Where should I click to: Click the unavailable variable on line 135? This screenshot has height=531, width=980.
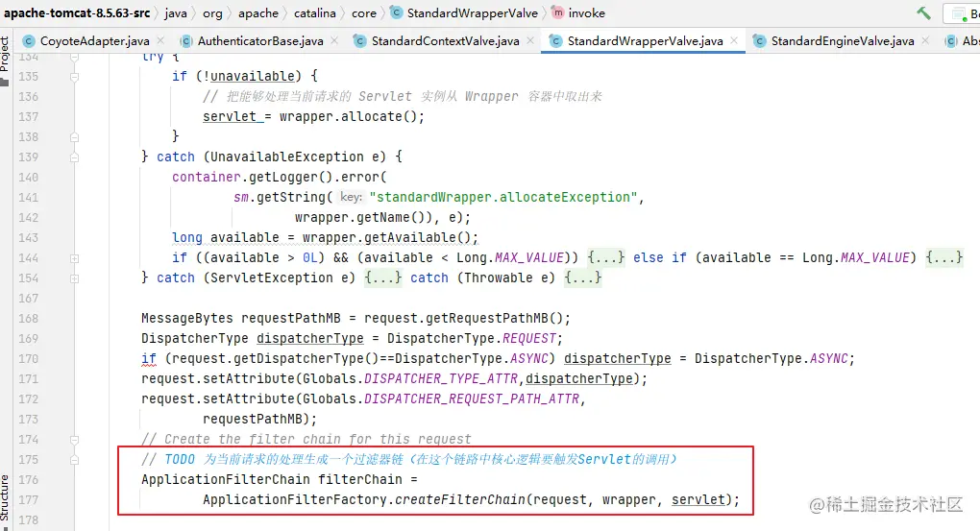pos(253,76)
